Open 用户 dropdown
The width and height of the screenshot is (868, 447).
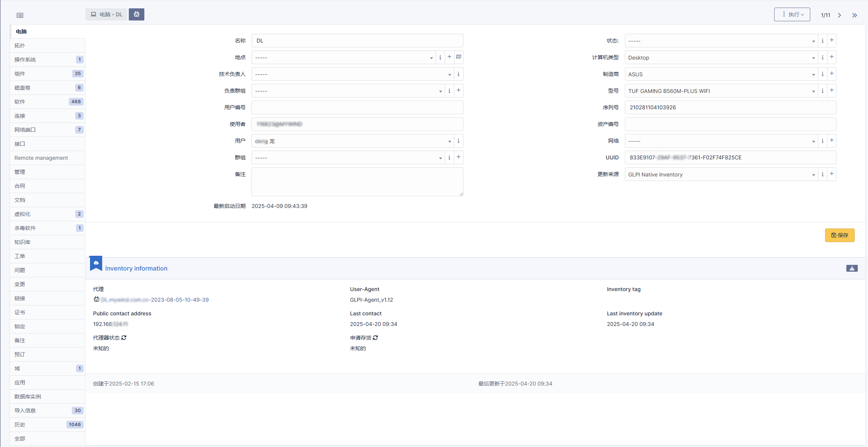353,141
